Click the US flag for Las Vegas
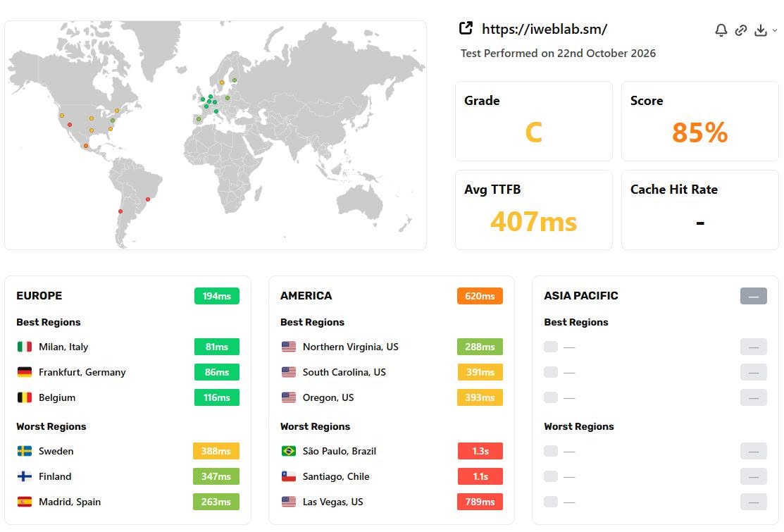784x532 pixels. tap(289, 502)
